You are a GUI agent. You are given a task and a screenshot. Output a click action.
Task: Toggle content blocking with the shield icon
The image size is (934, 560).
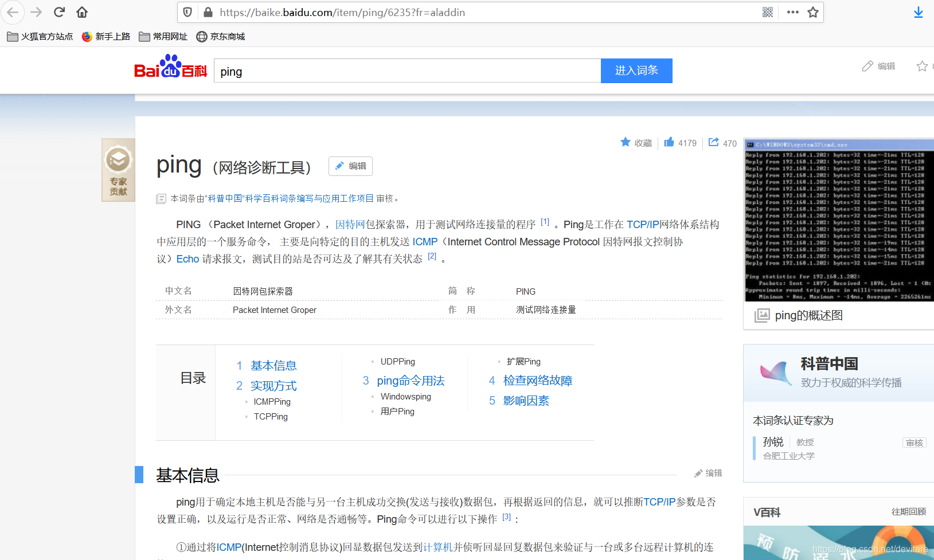(x=187, y=12)
